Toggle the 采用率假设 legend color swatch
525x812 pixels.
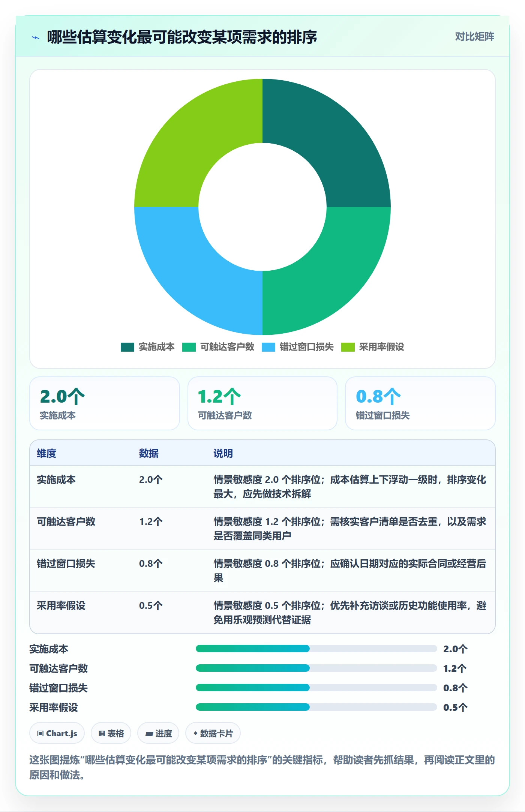pyautogui.click(x=348, y=347)
